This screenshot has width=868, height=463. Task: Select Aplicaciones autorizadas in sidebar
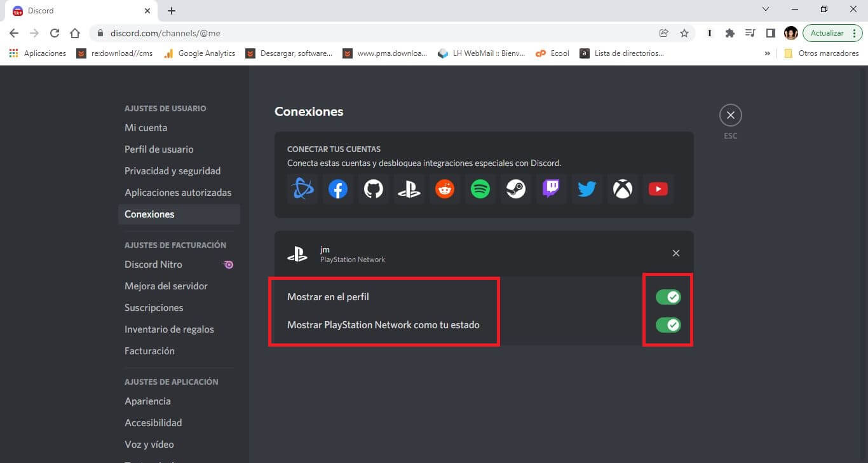click(179, 193)
